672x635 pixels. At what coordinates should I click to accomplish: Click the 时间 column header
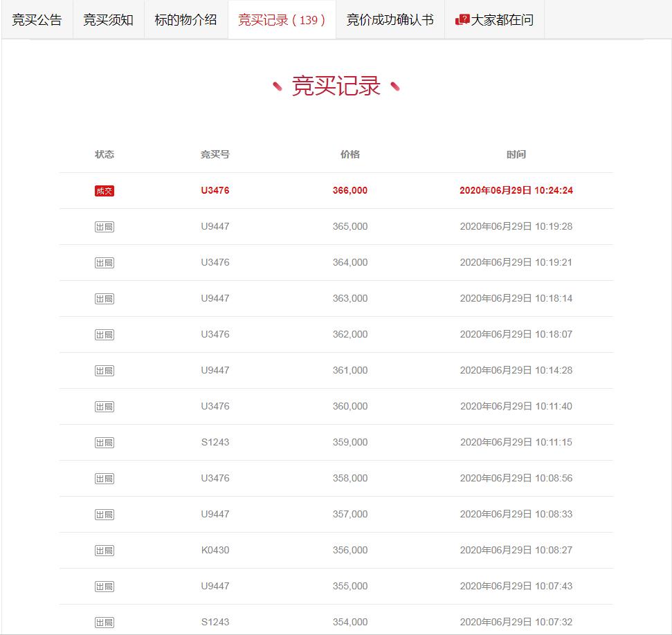coord(516,155)
